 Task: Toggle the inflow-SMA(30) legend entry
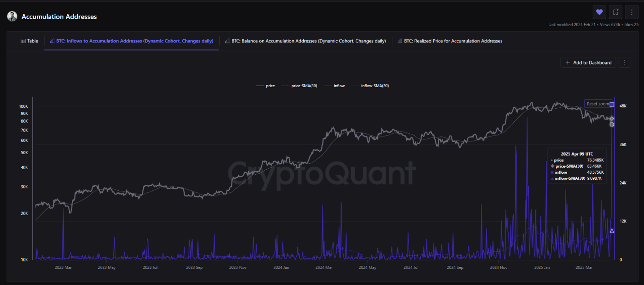pyautogui.click(x=371, y=86)
